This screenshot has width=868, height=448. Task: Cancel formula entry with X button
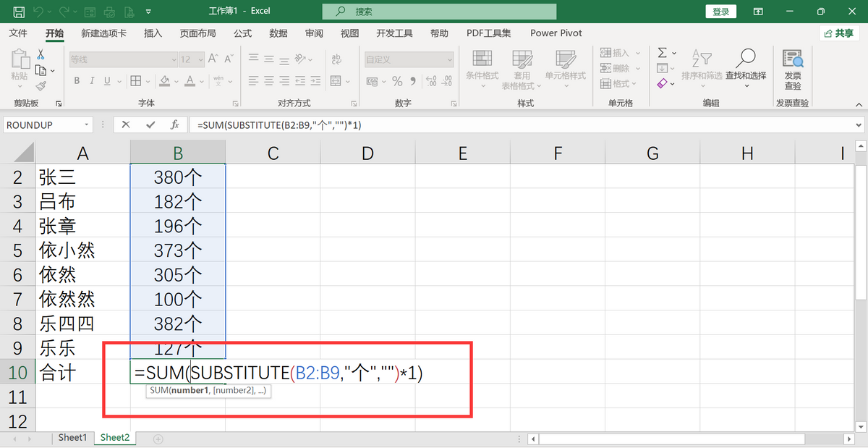126,124
